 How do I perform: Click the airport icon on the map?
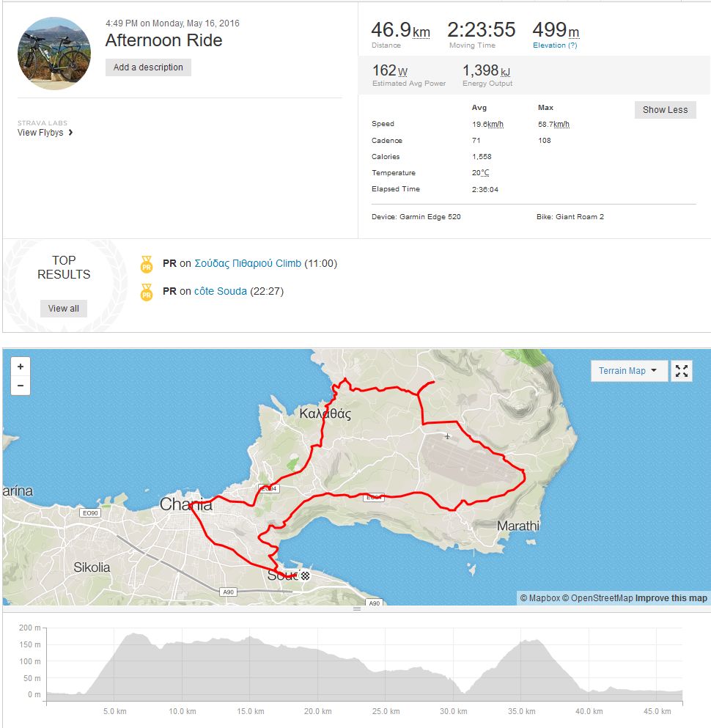pyautogui.click(x=447, y=437)
